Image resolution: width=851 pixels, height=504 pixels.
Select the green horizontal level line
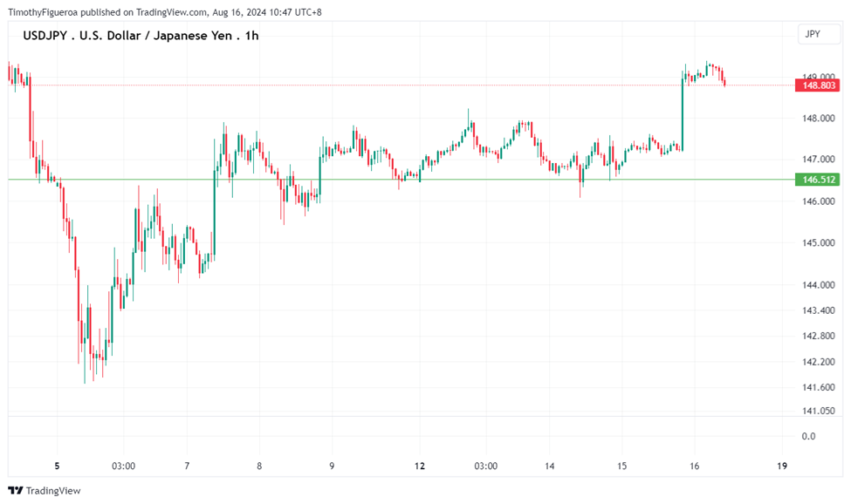(436, 180)
